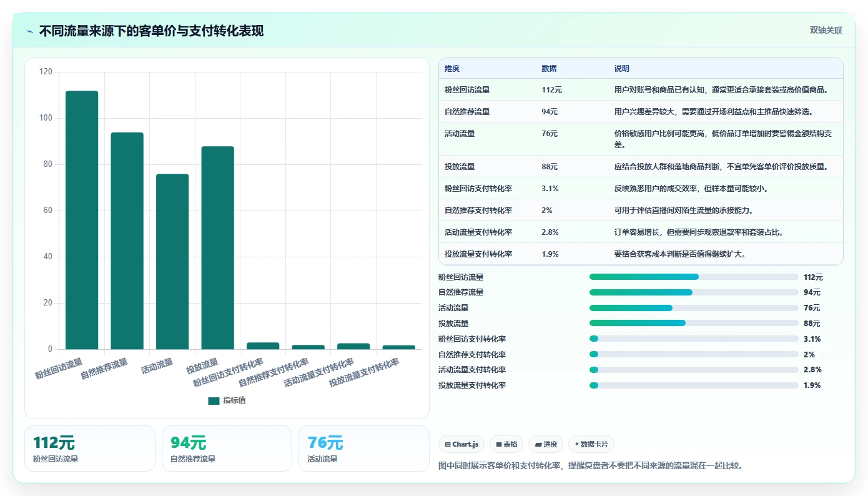Click the 自然推荐流量 bar in chart
868x496 pixels.
(127, 241)
